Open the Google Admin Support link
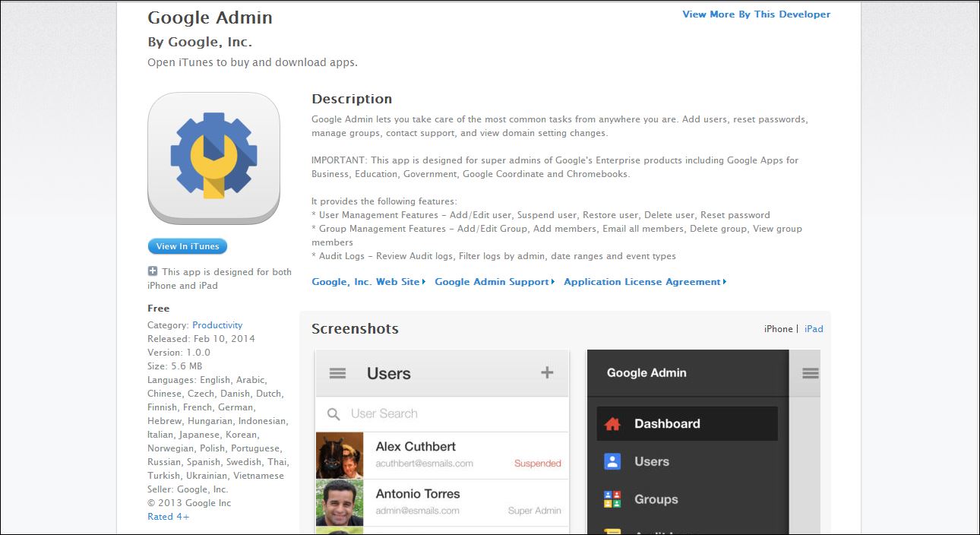The width and height of the screenshot is (980, 535). coord(495,282)
